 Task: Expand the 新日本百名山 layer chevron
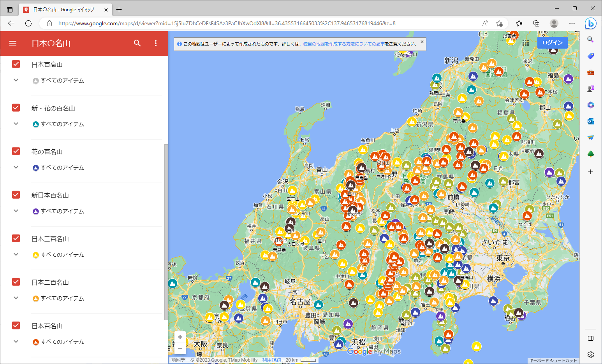click(x=16, y=211)
